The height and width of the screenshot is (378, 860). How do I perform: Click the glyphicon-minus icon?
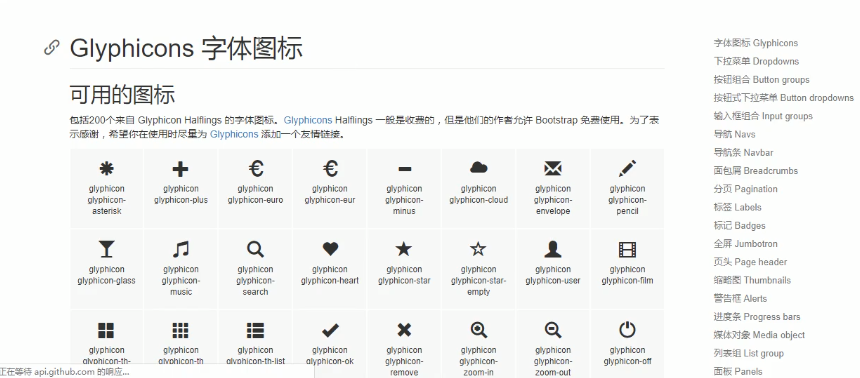[404, 169]
